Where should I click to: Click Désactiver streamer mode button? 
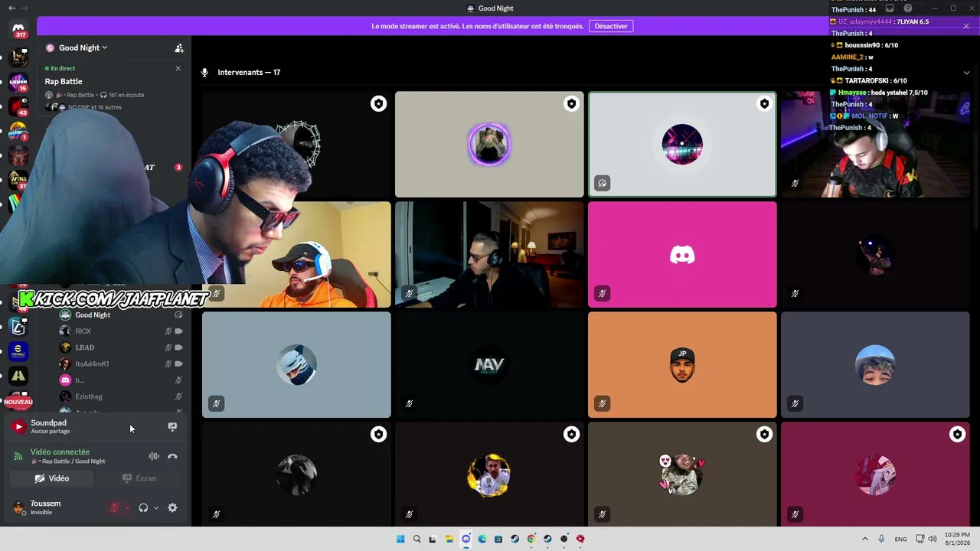[611, 26]
